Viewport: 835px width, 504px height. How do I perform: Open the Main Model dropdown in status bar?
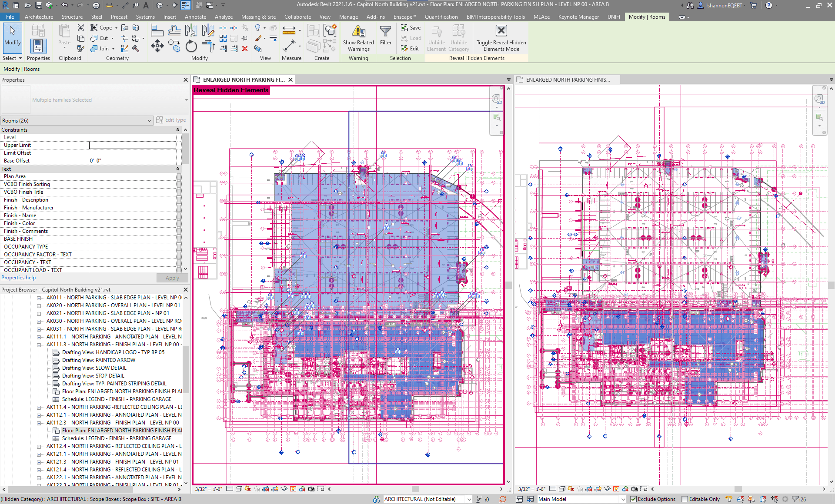pyautogui.click(x=623, y=499)
